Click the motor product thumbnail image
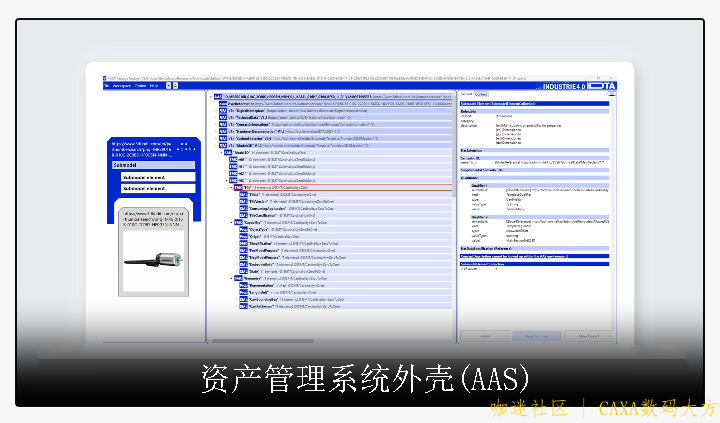This screenshot has width=720, height=423. pyautogui.click(x=153, y=260)
